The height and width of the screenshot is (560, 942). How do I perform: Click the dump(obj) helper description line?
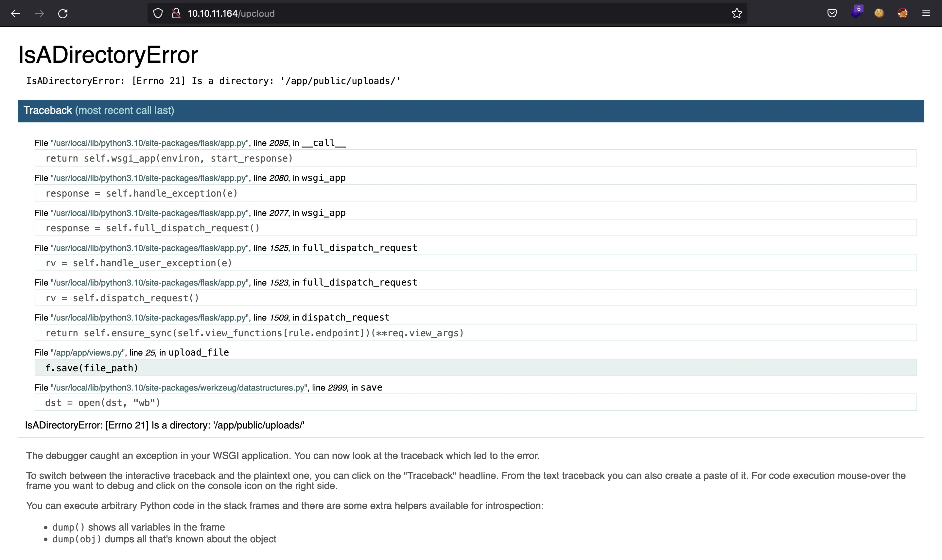pyautogui.click(x=164, y=539)
